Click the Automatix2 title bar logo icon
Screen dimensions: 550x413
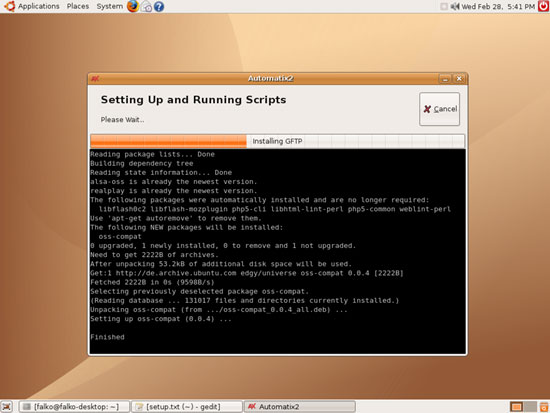click(x=95, y=79)
